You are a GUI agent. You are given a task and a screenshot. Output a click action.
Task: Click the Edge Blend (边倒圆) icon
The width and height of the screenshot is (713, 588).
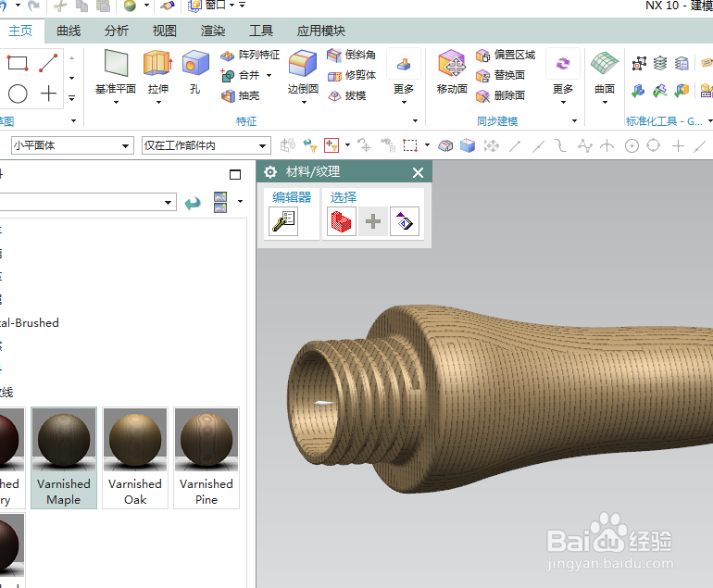(303, 63)
